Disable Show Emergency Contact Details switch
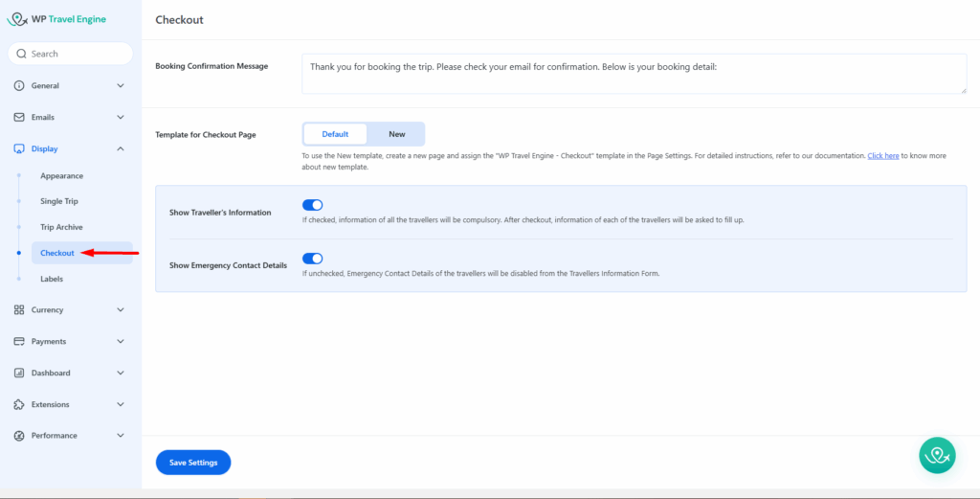Viewport: 980px width, 499px height. click(x=312, y=259)
